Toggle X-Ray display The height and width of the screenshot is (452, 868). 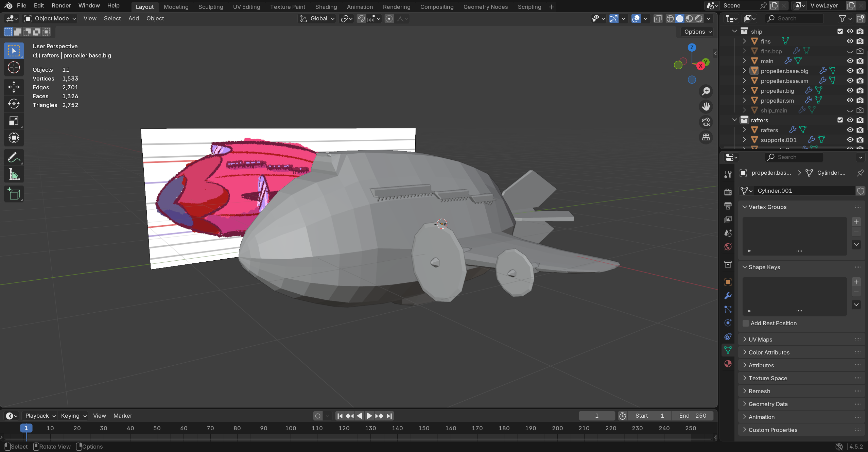click(x=658, y=19)
